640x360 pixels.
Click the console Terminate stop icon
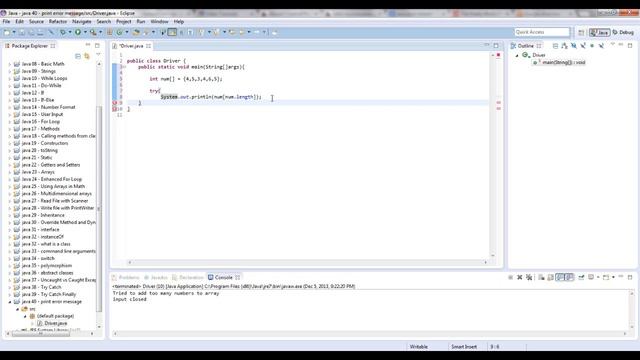pos(510,278)
